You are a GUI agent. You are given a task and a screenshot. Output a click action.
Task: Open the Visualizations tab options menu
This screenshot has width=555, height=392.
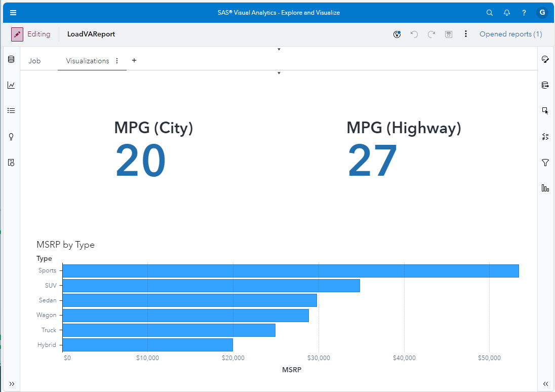(117, 60)
